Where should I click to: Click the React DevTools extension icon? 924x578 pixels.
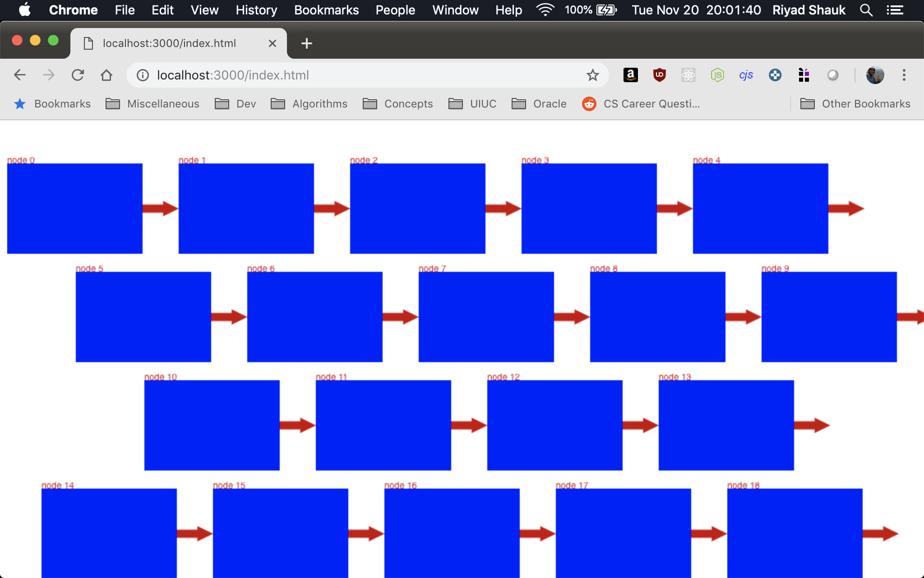click(688, 75)
